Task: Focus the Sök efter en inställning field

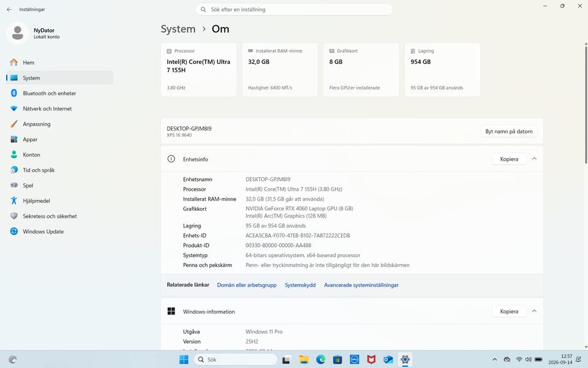Action: click(x=294, y=9)
